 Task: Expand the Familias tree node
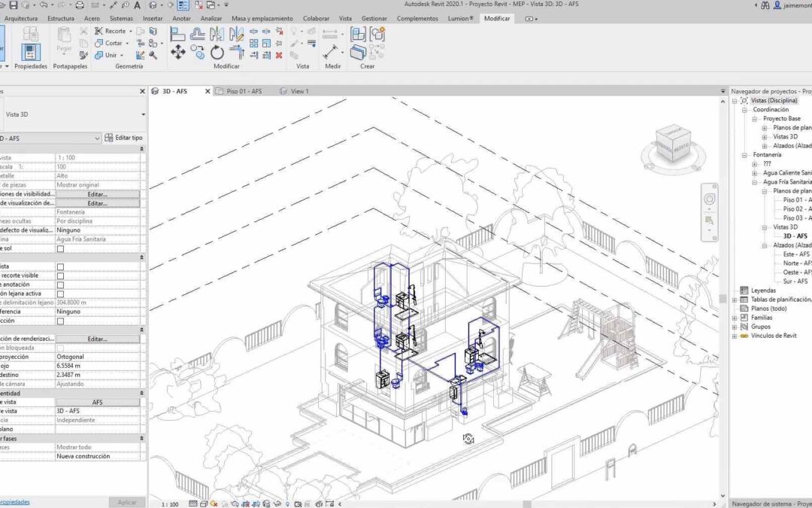click(x=735, y=318)
